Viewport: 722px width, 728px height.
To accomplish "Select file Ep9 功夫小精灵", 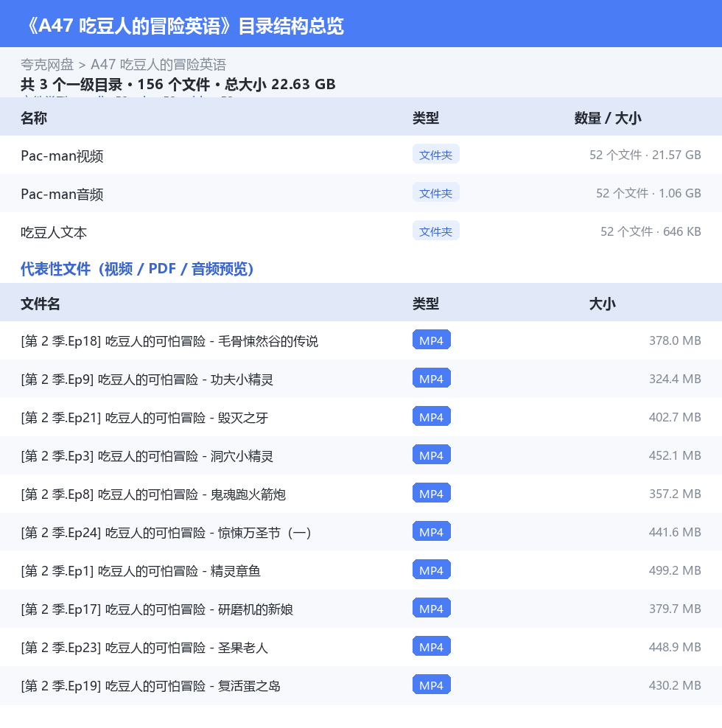I will [361, 379].
